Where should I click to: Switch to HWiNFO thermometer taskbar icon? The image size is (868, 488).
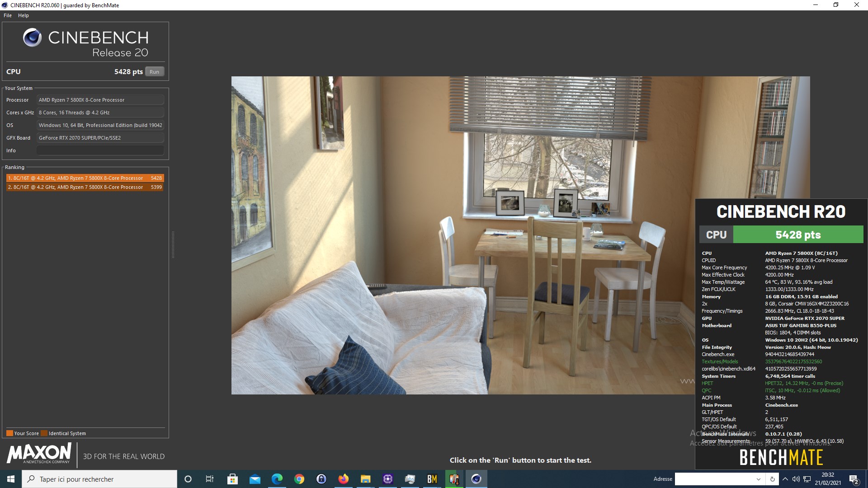454,479
